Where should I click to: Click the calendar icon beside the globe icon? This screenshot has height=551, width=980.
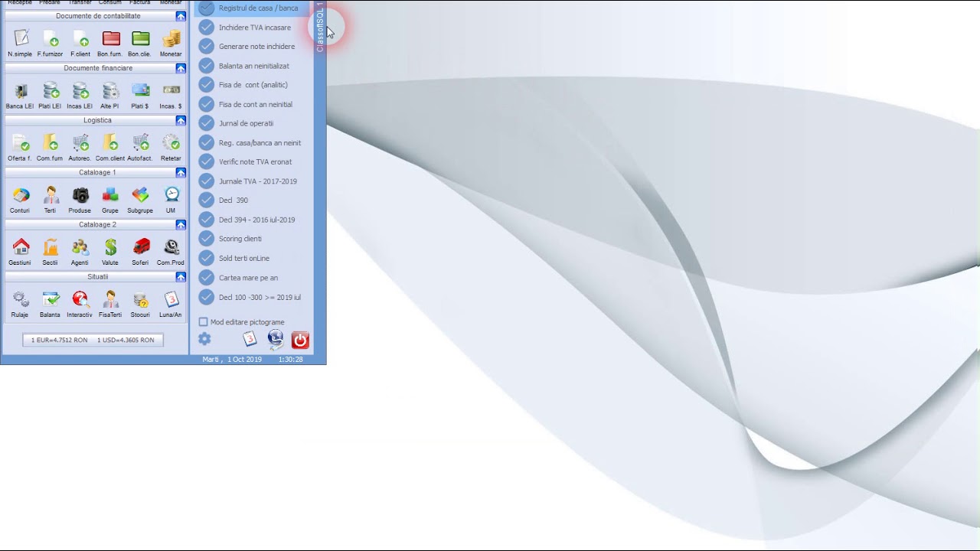click(250, 338)
